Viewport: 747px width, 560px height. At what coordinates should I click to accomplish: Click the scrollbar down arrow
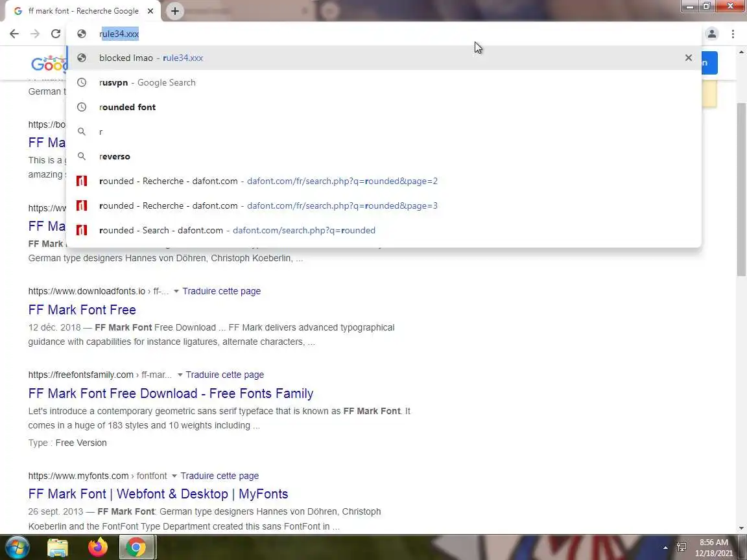click(741, 528)
